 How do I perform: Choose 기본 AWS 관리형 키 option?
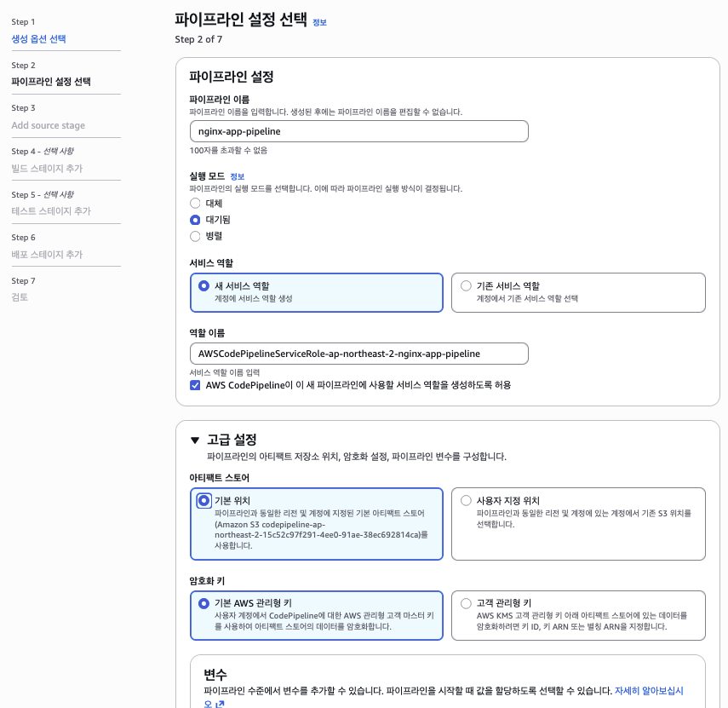point(203,603)
